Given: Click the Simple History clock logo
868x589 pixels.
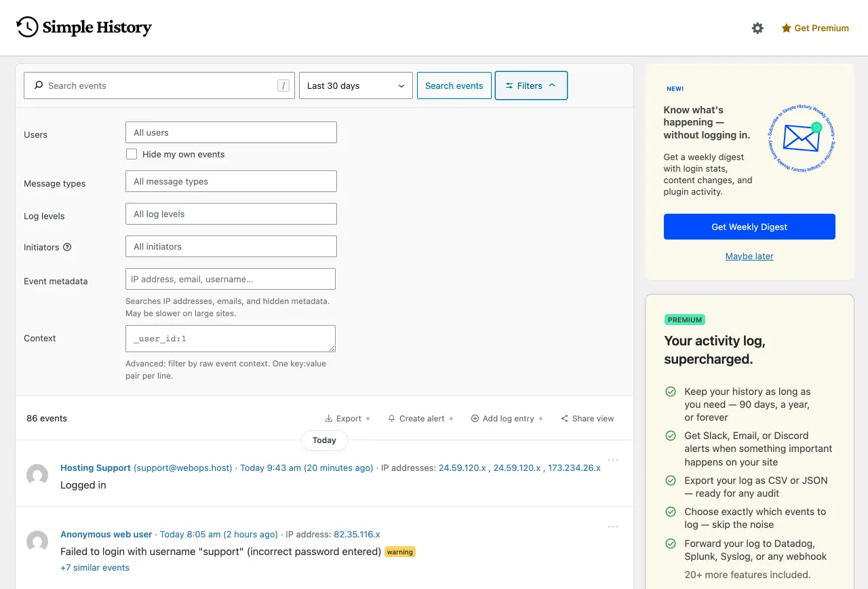Looking at the screenshot, I should [27, 27].
